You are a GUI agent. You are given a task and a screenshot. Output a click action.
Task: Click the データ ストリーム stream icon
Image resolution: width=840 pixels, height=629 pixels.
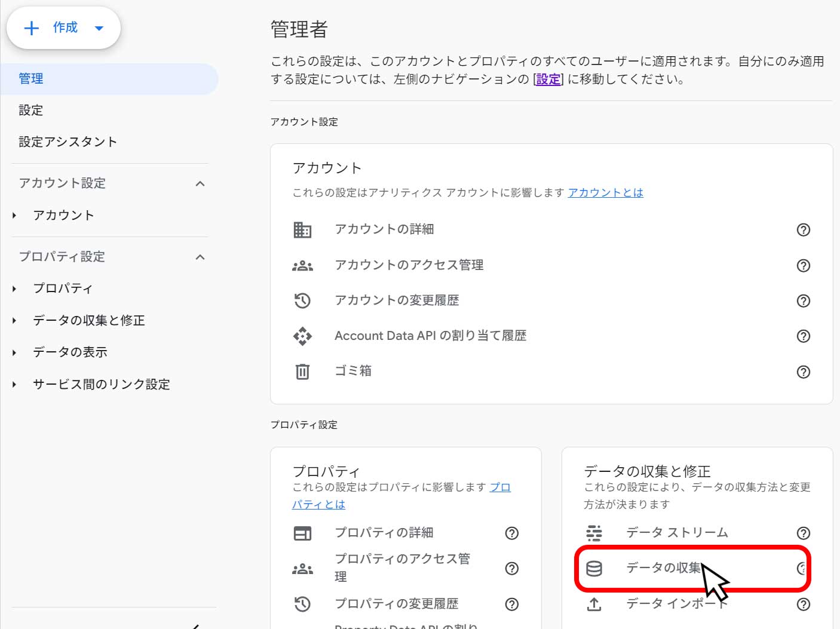(x=594, y=533)
